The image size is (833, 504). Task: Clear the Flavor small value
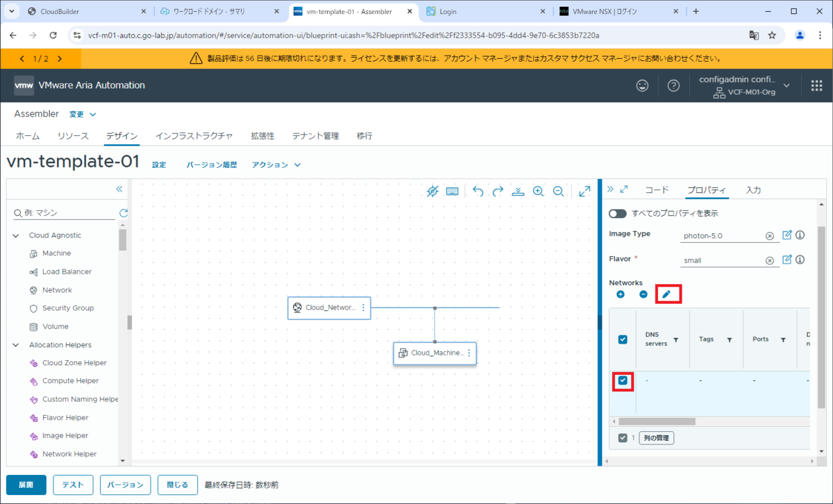(769, 261)
